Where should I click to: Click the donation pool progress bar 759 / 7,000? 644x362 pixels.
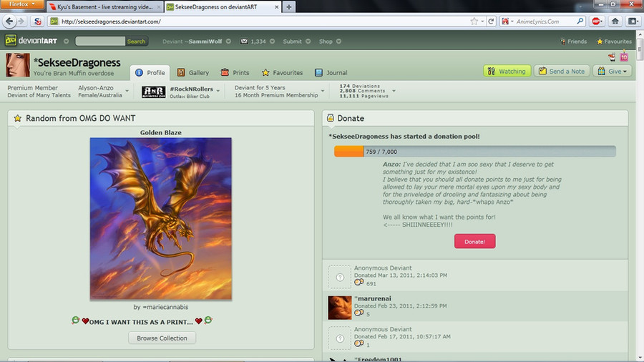(475, 152)
